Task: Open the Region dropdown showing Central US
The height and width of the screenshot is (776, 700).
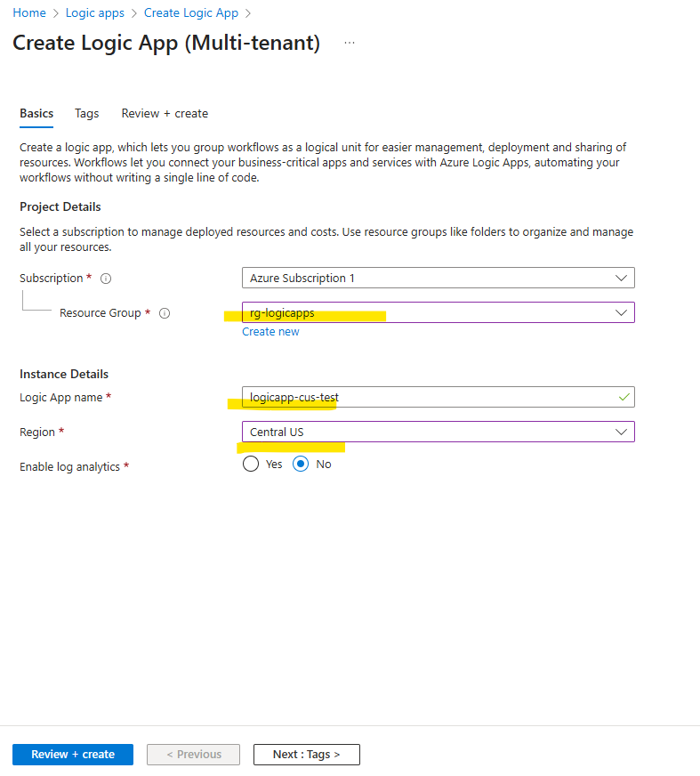Action: 439,432
